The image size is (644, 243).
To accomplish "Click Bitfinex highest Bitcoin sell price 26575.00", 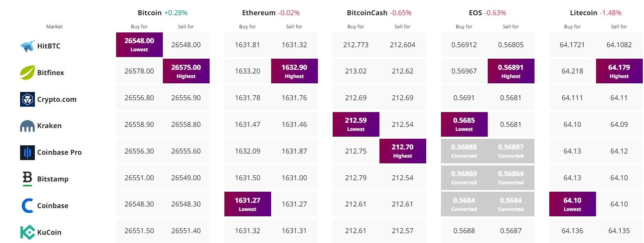I will point(186,71).
